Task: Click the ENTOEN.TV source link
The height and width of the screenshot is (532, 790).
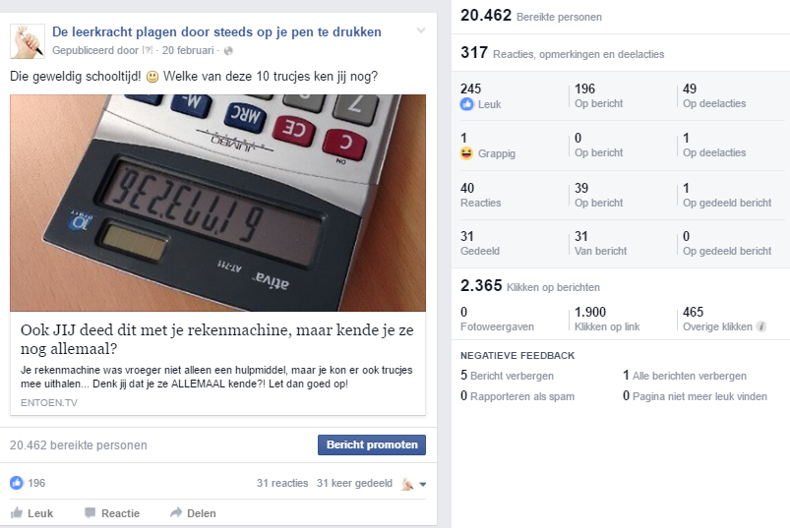Action: click(x=49, y=402)
